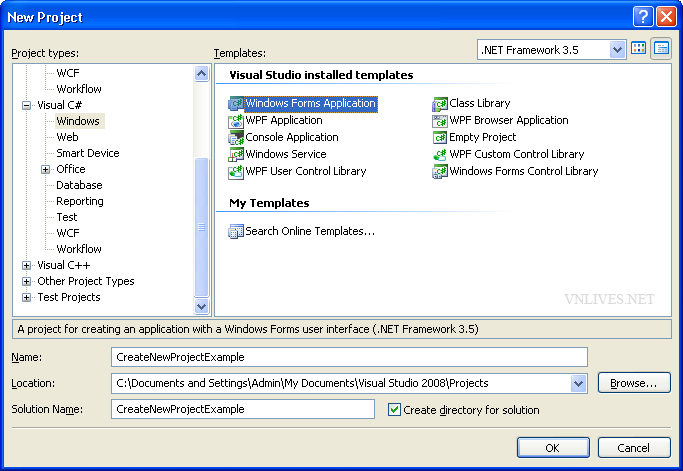Select Database project type
683x471 pixels.
click(79, 185)
